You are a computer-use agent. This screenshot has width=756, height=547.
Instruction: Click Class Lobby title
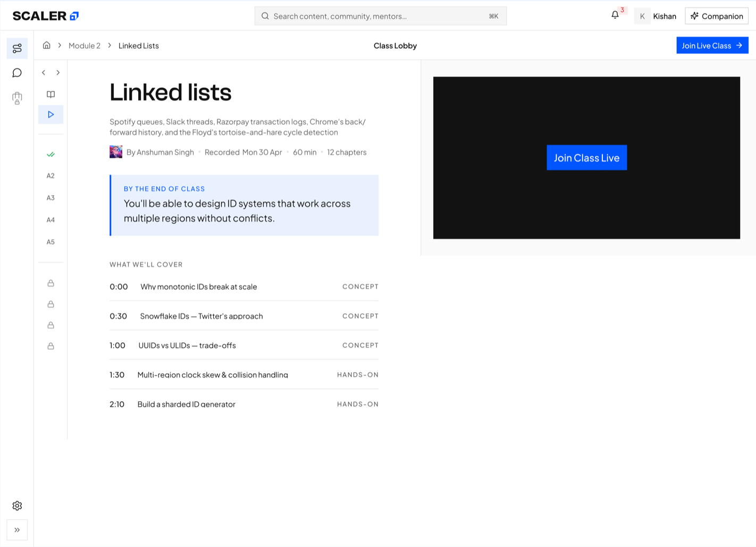click(395, 46)
